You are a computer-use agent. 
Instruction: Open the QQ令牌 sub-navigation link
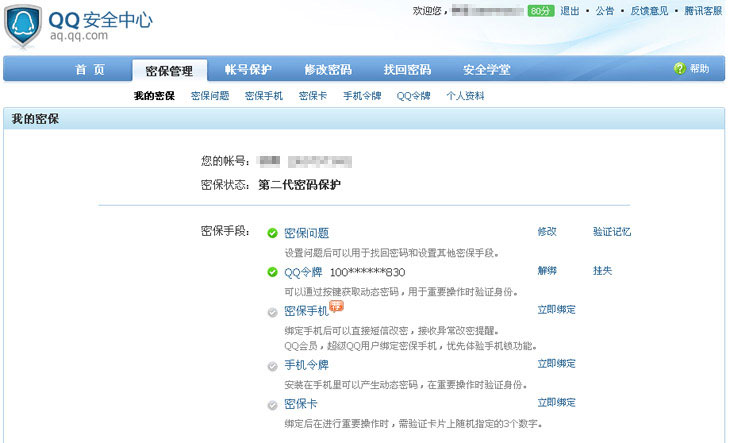[x=413, y=96]
